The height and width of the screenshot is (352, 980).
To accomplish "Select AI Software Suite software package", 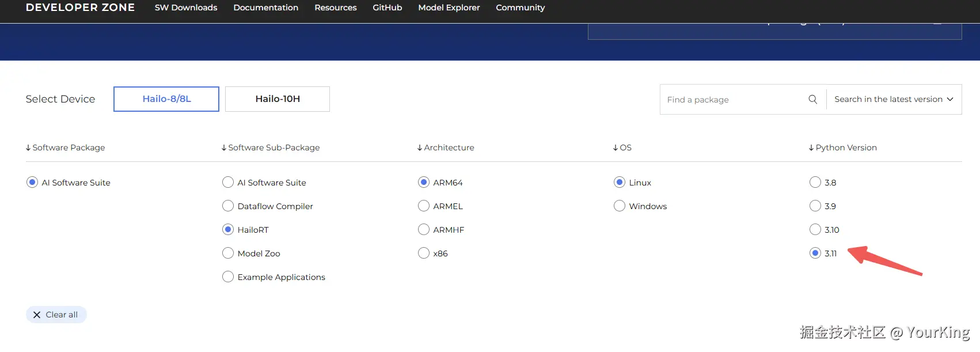I will [32, 182].
